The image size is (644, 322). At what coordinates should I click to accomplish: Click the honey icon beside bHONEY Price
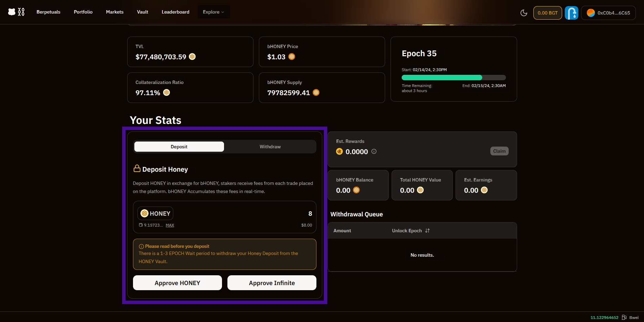point(292,57)
